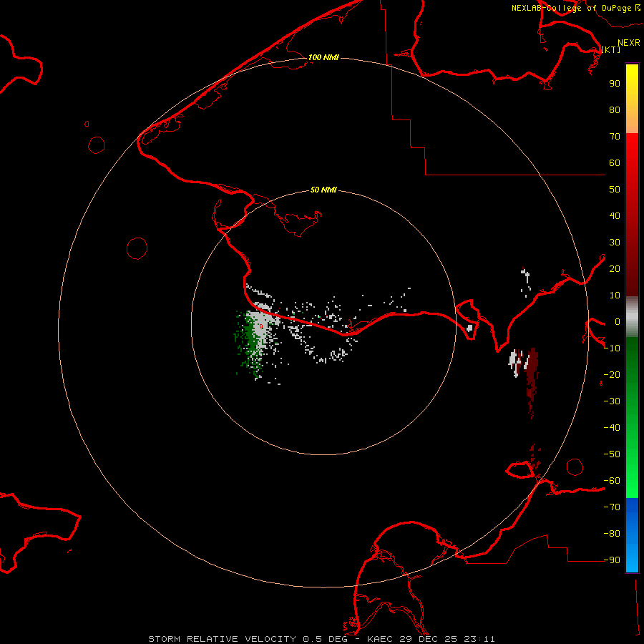Click the 50 value on the velocity scale

tap(615, 190)
